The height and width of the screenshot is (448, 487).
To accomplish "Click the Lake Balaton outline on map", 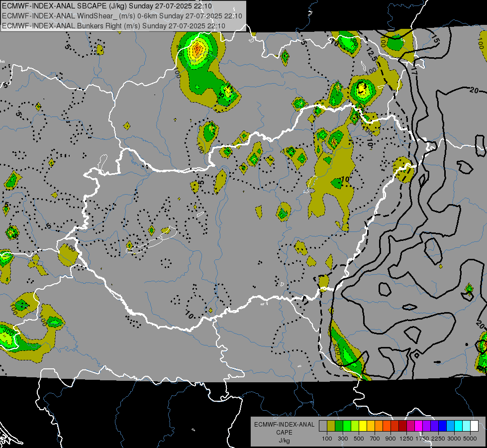I will (151, 240).
